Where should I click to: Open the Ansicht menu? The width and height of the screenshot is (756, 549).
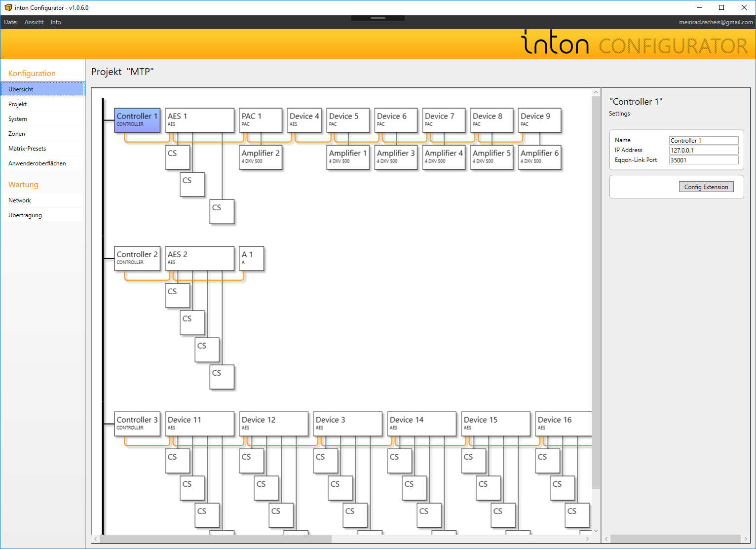coord(34,22)
